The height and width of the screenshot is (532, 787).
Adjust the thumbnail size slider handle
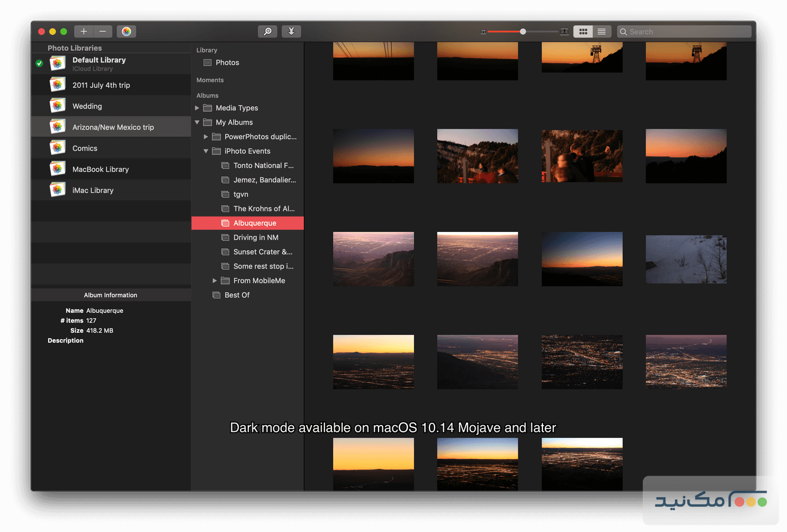point(523,32)
